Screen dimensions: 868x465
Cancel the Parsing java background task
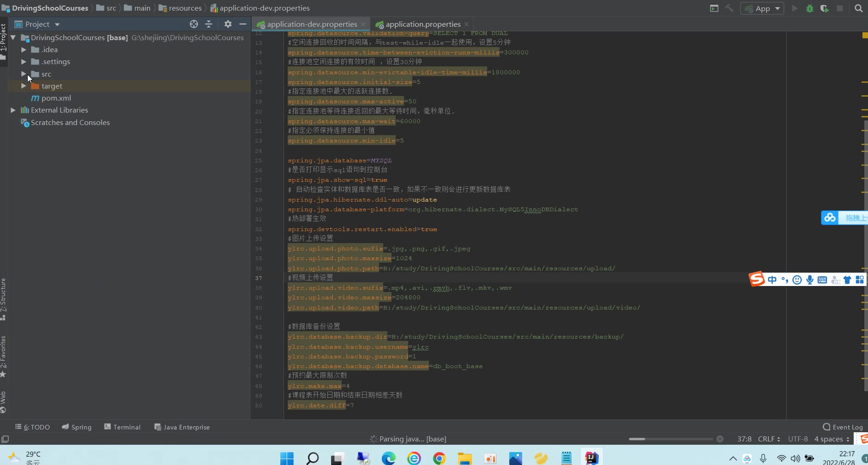pos(720,439)
